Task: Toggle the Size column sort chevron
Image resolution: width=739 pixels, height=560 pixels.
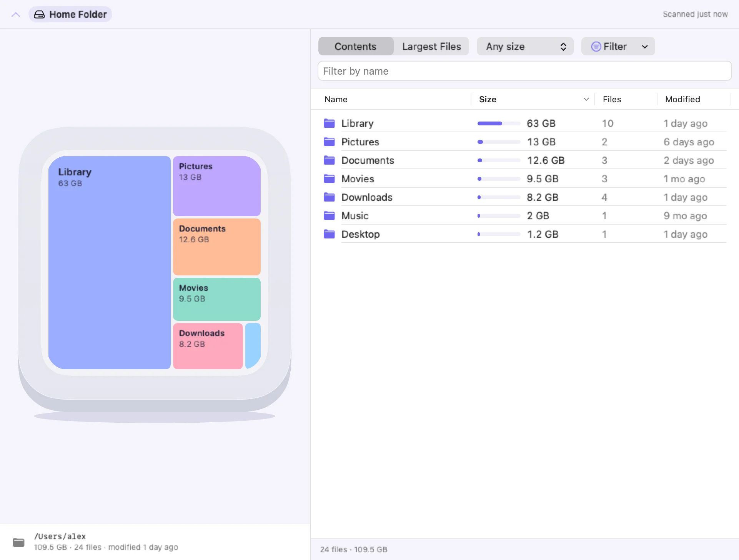Action: (x=586, y=99)
